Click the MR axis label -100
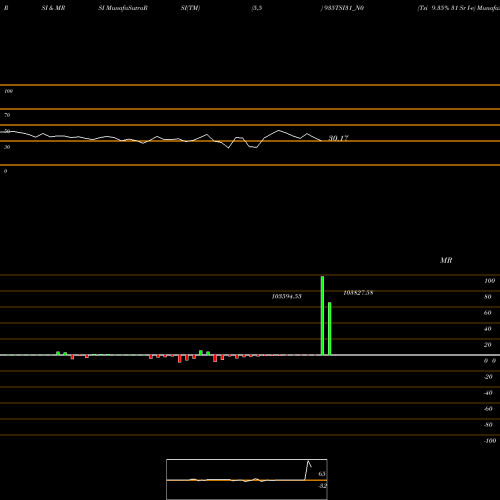Image resolution: width=500 pixels, height=500 pixels. coord(490,441)
